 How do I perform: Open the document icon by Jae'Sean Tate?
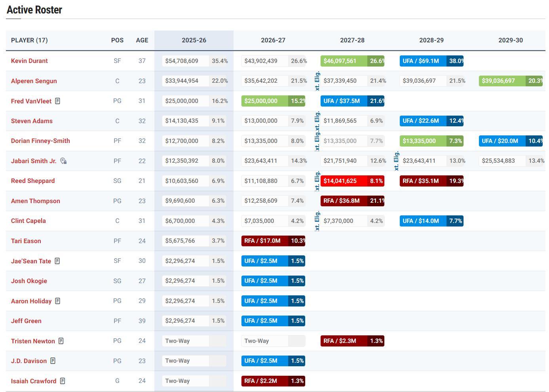click(x=57, y=261)
